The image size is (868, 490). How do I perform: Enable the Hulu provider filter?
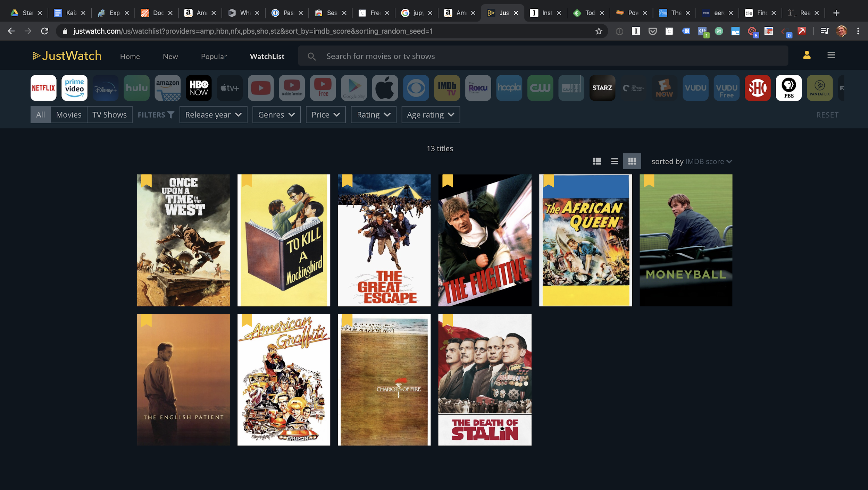click(x=136, y=88)
